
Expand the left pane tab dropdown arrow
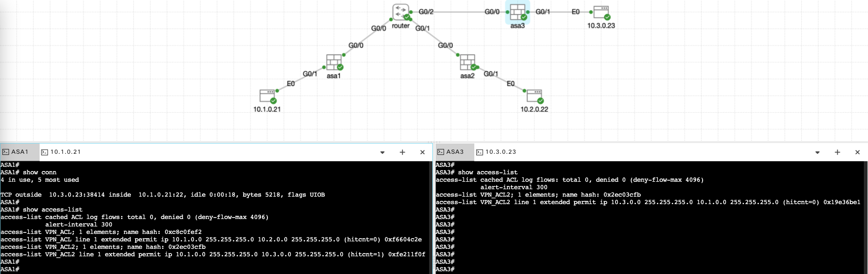(383, 152)
